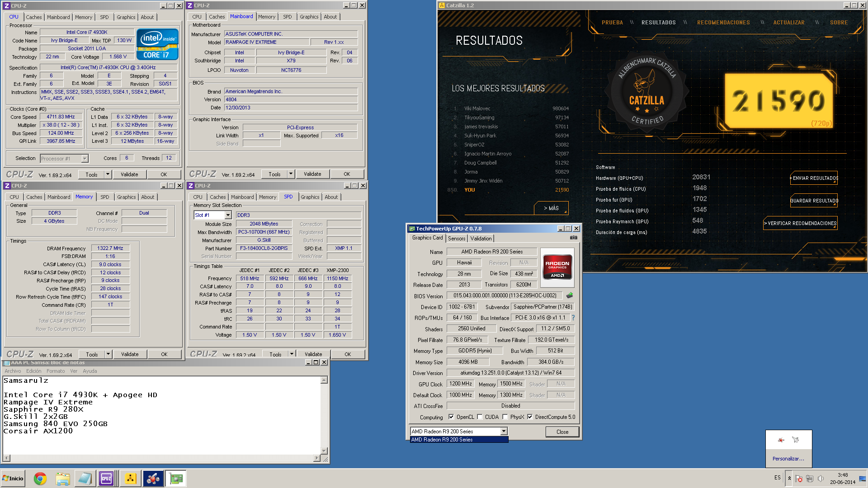Toggle the DirectCompute 5.0 checkbox
Screen dimensions: 868x488
pyautogui.click(x=530, y=417)
